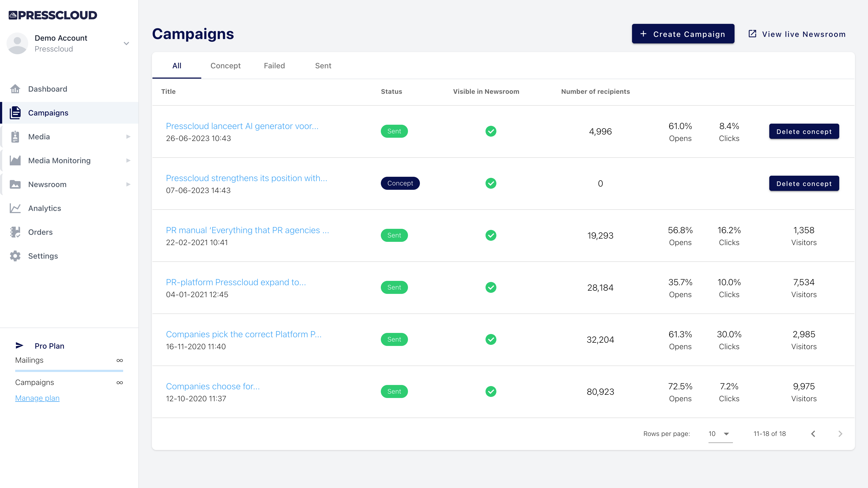The image size is (868, 488).
Task: Go to the next page of campaigns
Action: coord(840,434)
